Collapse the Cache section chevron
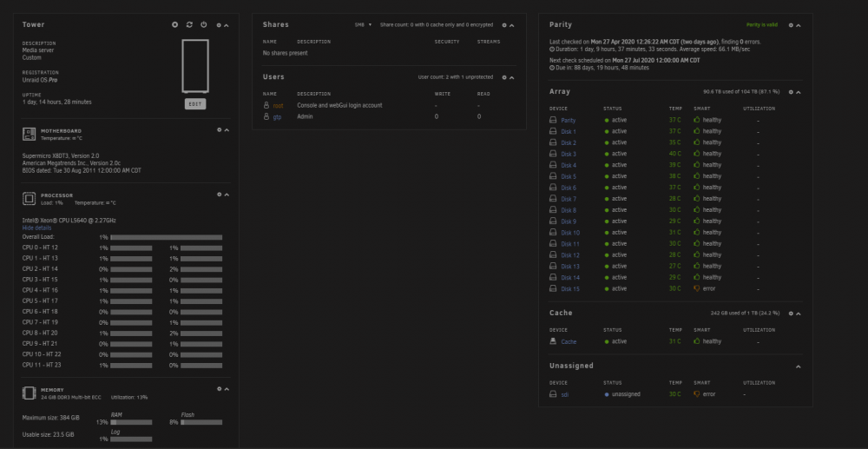 (x=799, y=314)
